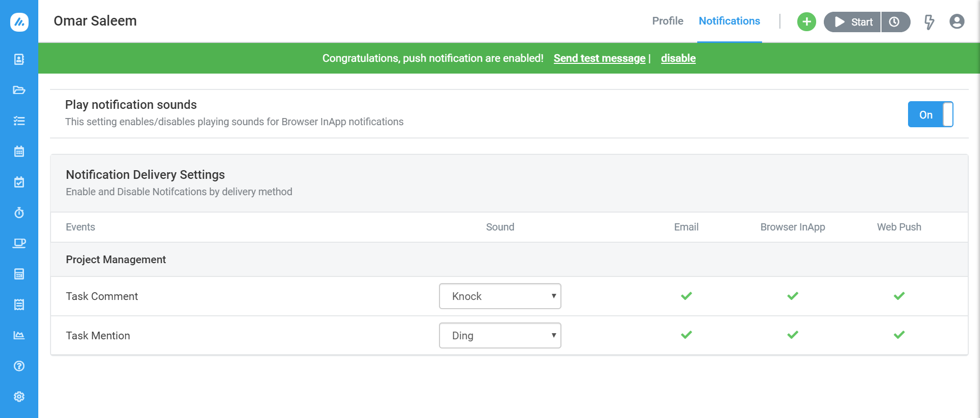
Task: Click the Play notification sounds heading
Action: coord(131,105)
